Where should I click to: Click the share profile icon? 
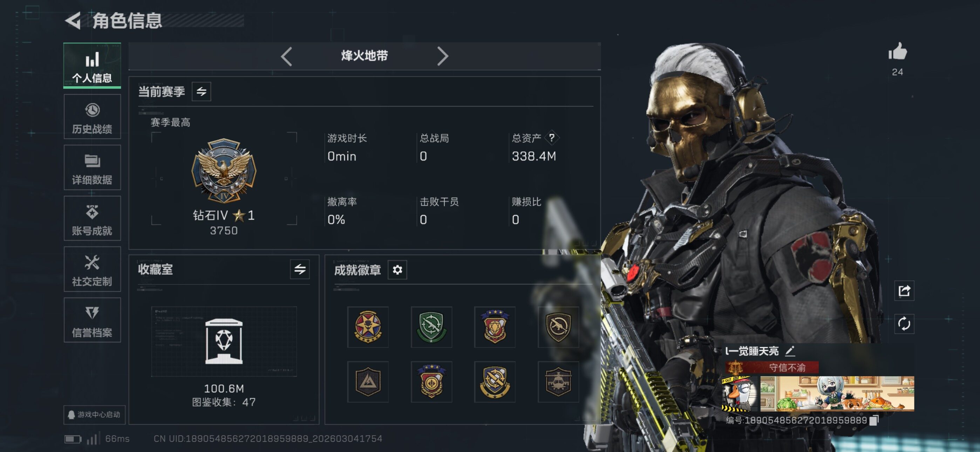[x=904, y=291]
